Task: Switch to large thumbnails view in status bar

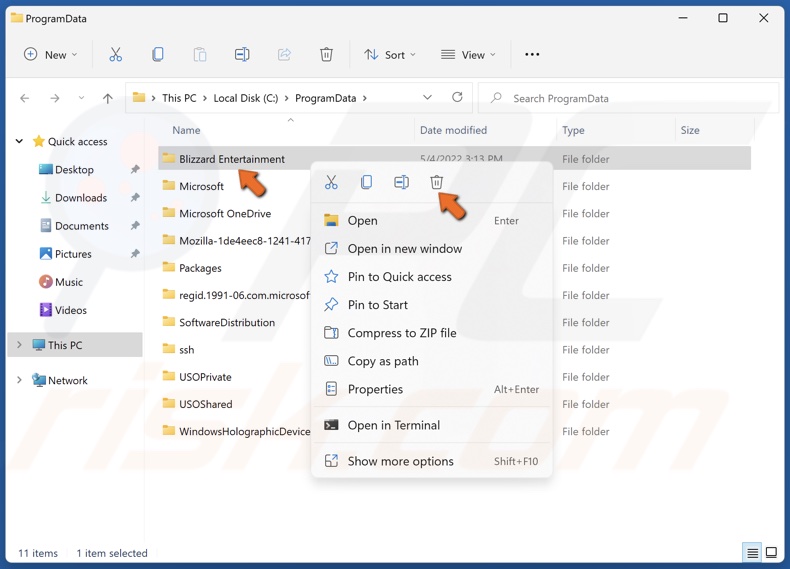Action: [x=771, y=553]
